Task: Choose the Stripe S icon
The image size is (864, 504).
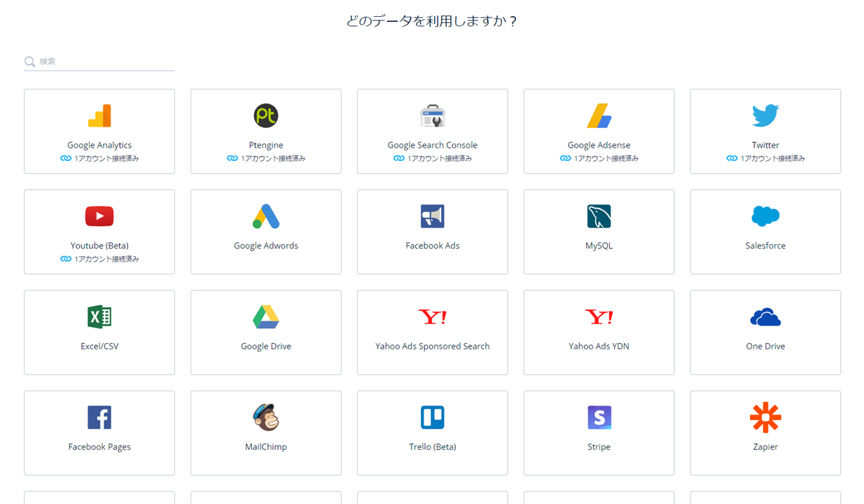Action: click(x=599, y=418)
